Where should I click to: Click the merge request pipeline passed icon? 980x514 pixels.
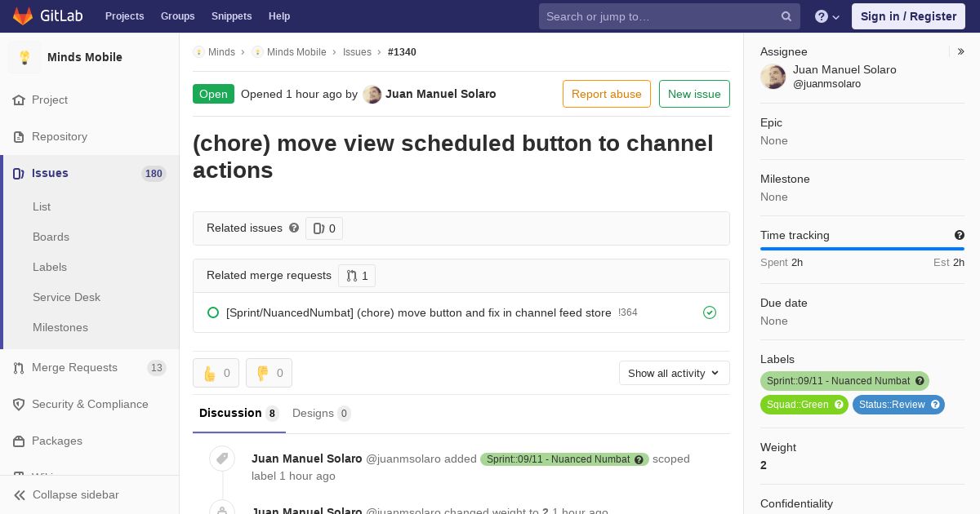click(710, 312)
